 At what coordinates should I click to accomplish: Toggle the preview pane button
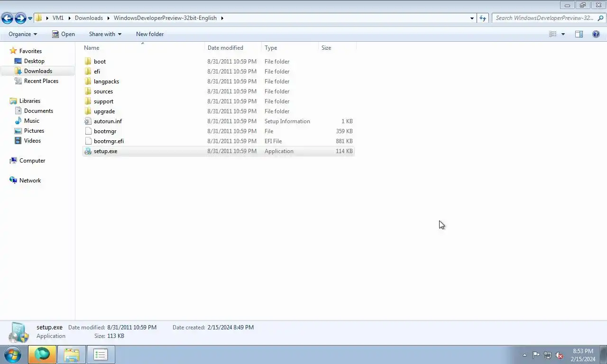coord(579,34)
